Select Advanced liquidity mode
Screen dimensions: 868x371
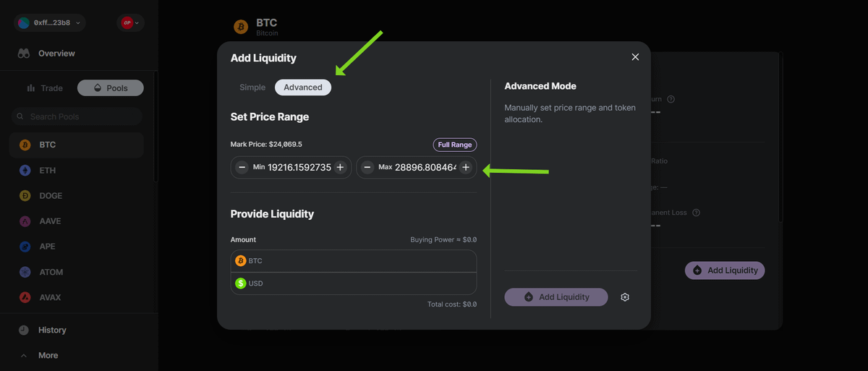pos(303,88)
